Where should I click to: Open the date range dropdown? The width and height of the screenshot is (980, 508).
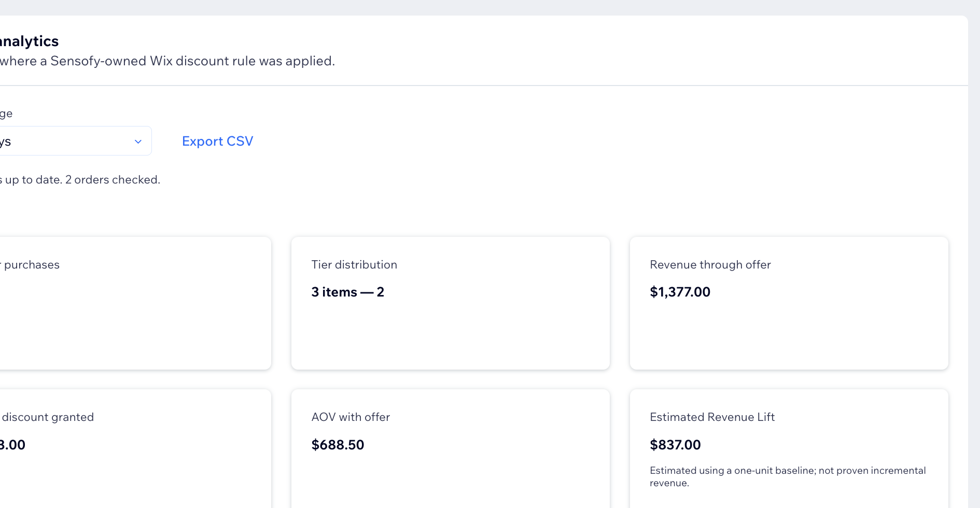(75, 141)
